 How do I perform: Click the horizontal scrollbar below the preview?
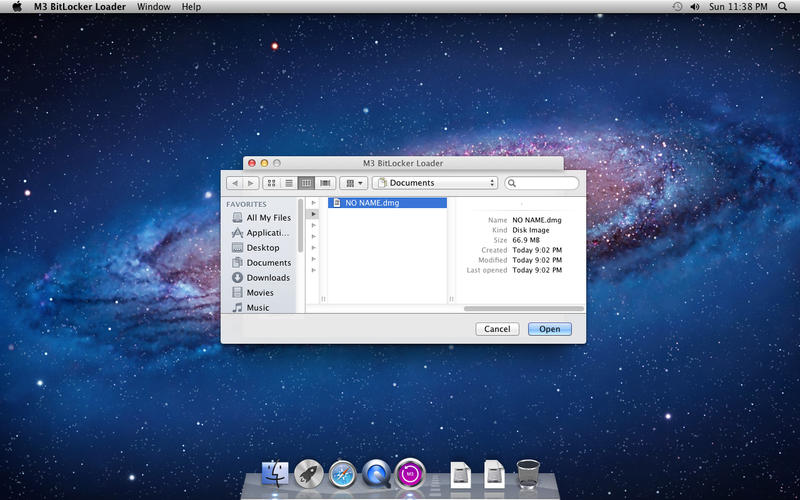tap(523, 309)
